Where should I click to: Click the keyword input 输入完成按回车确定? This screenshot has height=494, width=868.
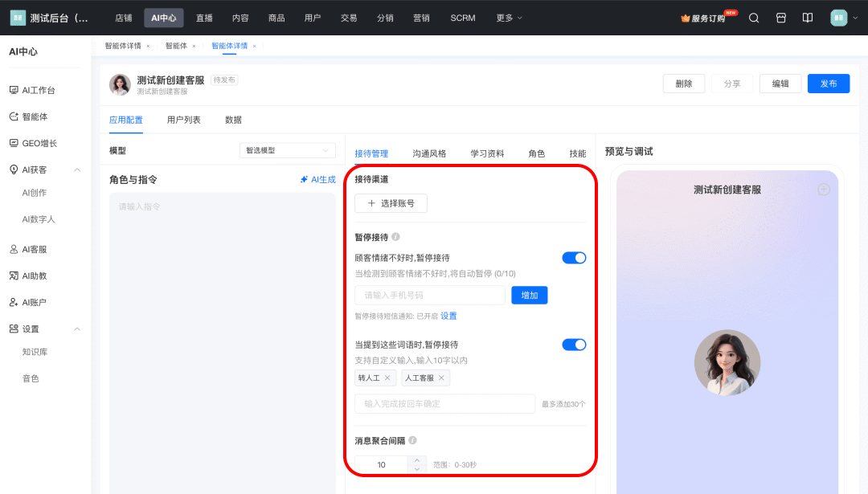[445, 404]
